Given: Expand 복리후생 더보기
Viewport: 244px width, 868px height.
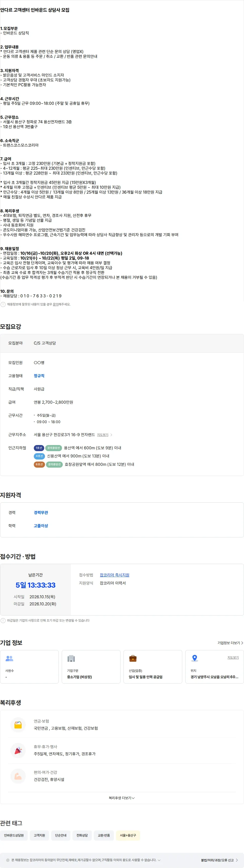Looking at the screenshot, I should click(x=122, y=798).
